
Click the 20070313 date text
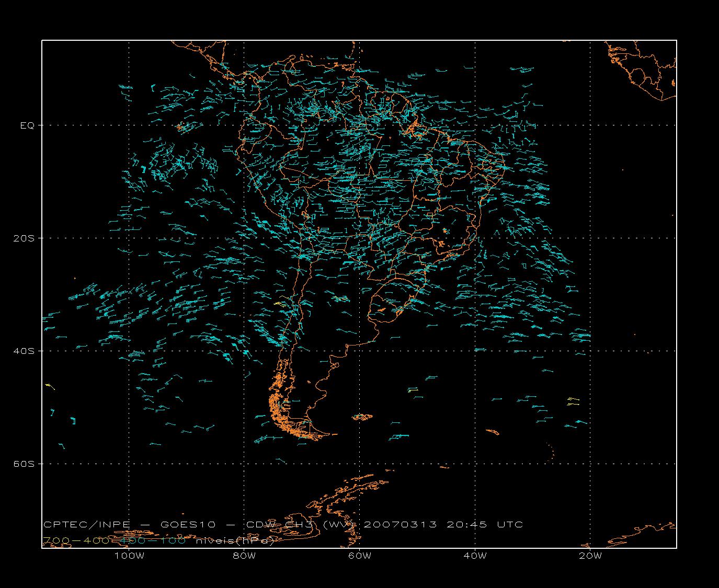(400, 524)
